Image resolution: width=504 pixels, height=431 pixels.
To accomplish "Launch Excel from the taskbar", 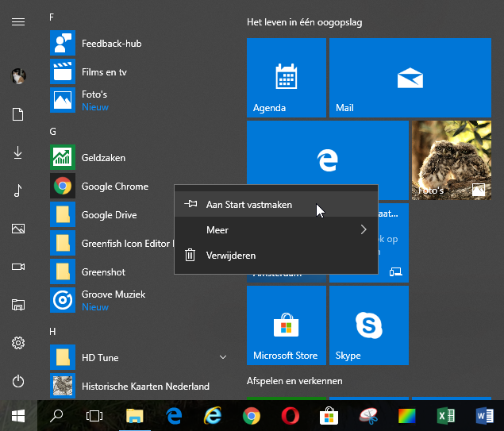I will tap(446, 416).
